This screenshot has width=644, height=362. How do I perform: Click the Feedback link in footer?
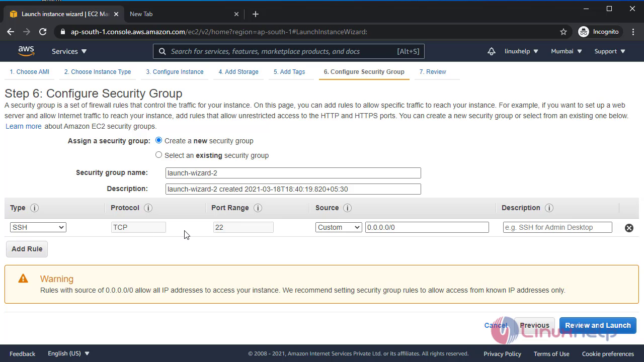pos(22,353)
